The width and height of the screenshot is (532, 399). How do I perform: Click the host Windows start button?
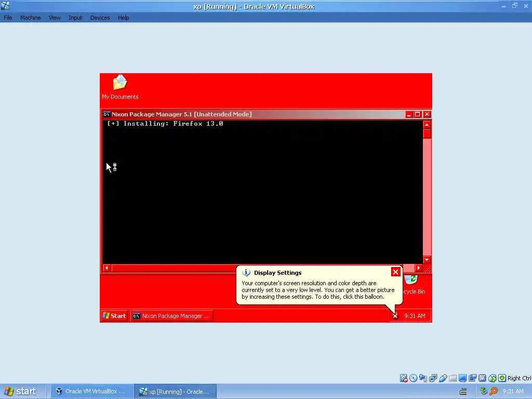coord(22,391)
